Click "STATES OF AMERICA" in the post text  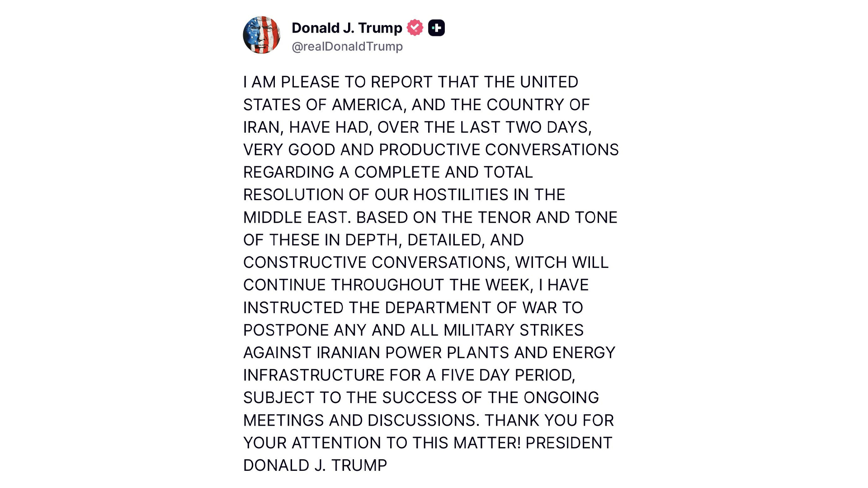click(323, 105)
